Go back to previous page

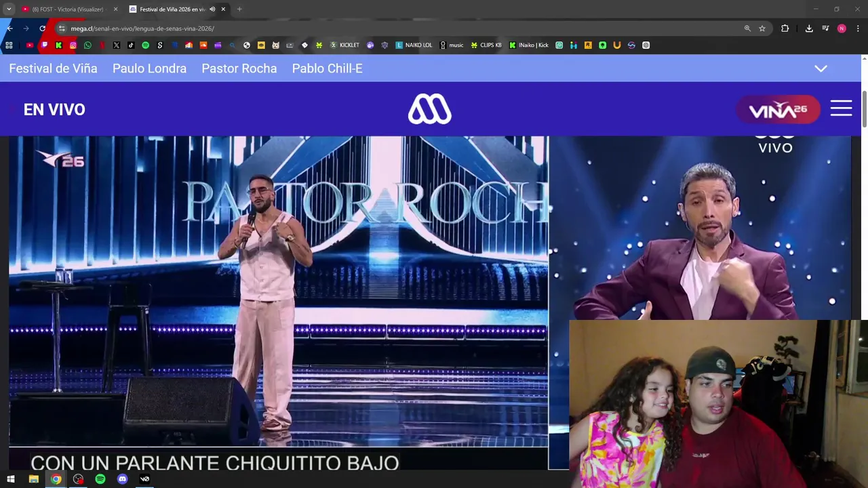[9, 28]
